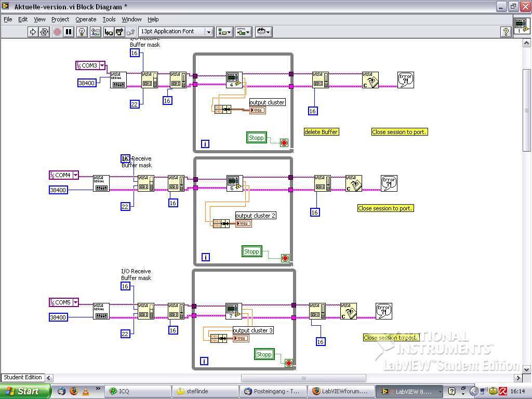Click the Simple Error Handler in COM5 row

pyautogui.click(x=384, y=311)
